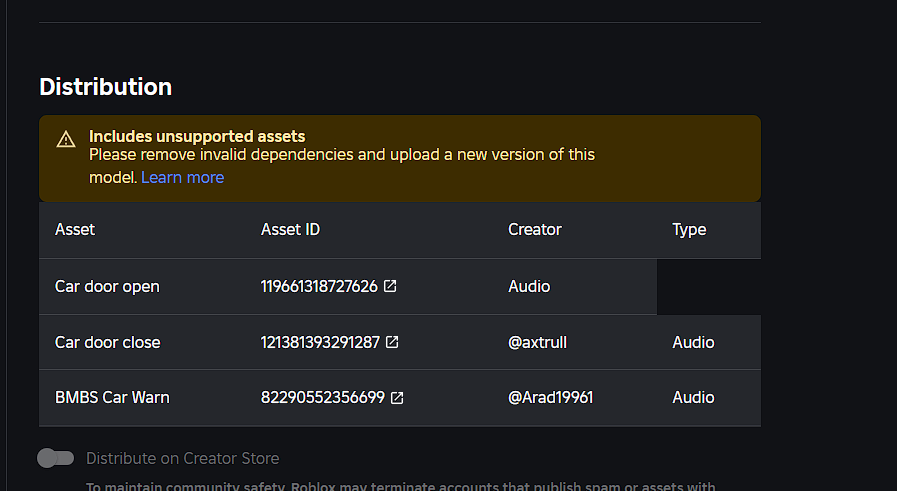This screenshot has width=897, height=491.
Task: Click the asset ID 119661318727626
Action: point(319,286)
